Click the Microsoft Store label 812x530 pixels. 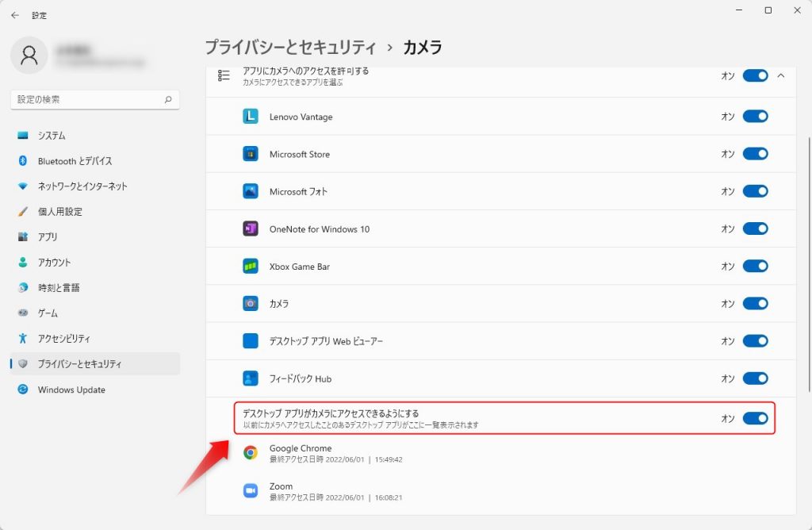(x=299, y=154)
